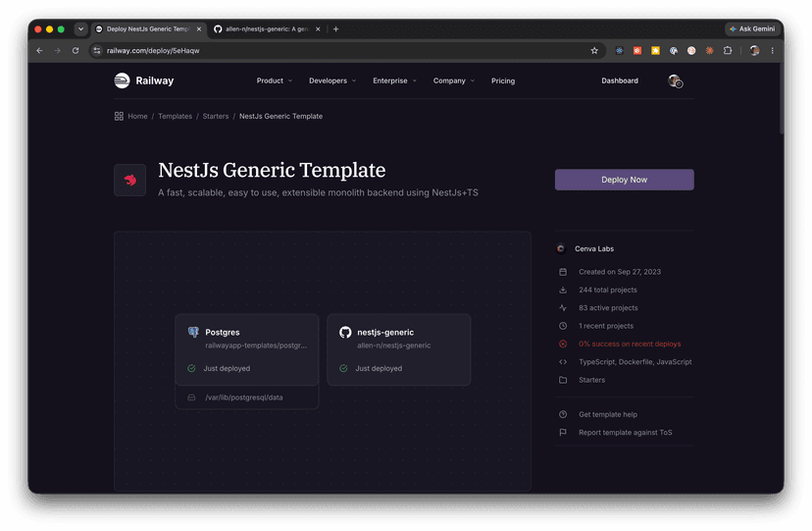
Task: Open the Dashboard
Action: [x=620, y=80]
